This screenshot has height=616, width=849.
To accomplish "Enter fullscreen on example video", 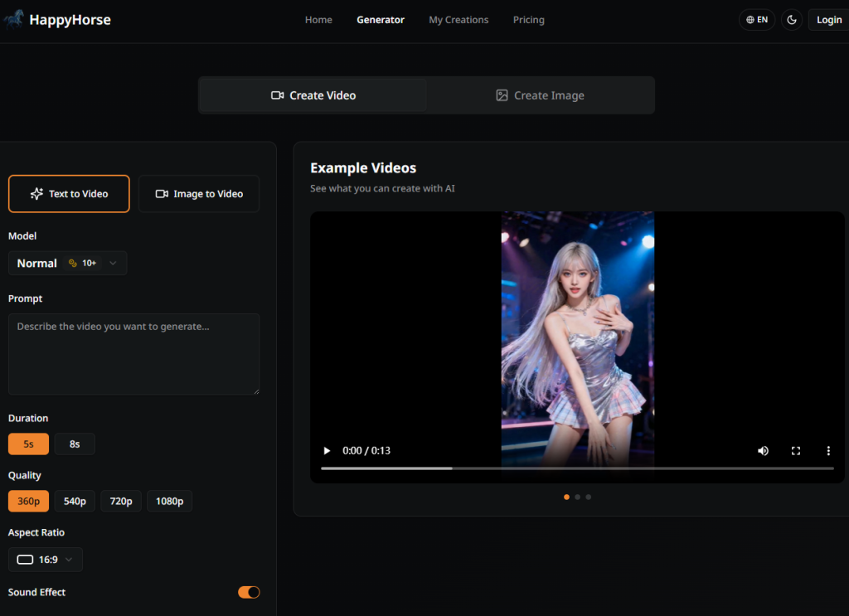I will [796, 451].
